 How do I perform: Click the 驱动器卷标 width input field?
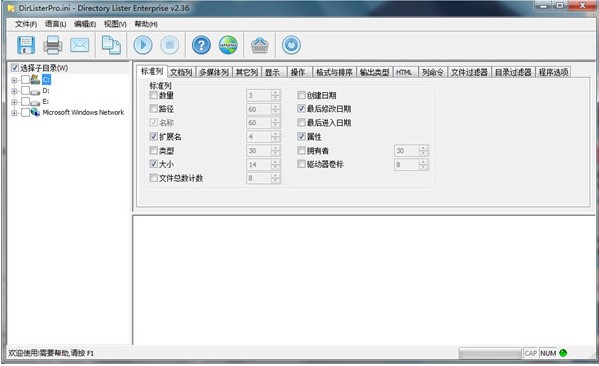tap(406, 165)
